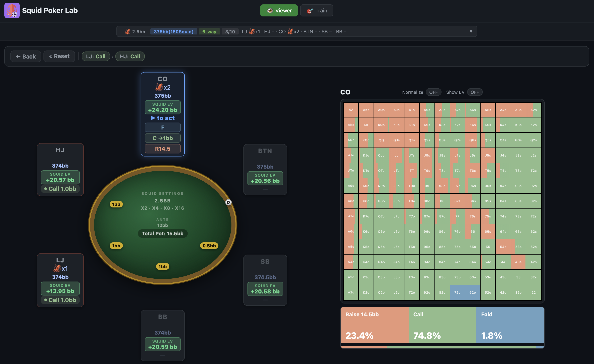Click the 0.5bb chip near the BTN

(209, 245)
